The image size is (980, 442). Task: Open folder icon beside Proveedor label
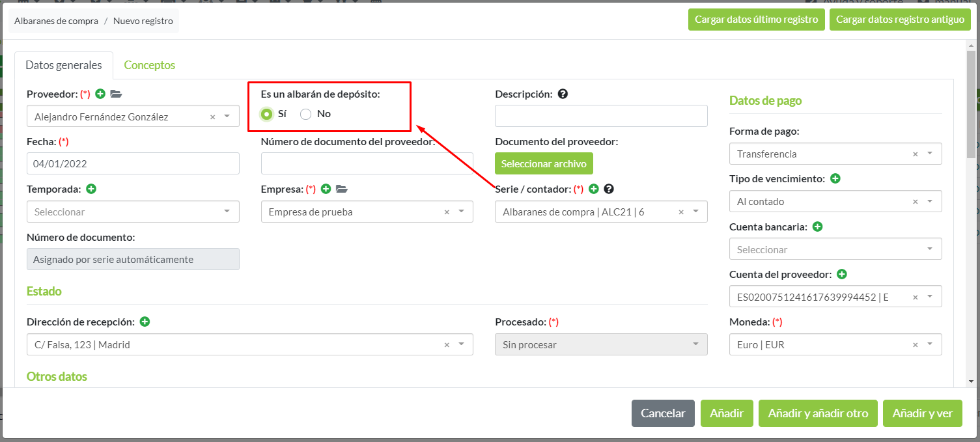coord(116,94)
